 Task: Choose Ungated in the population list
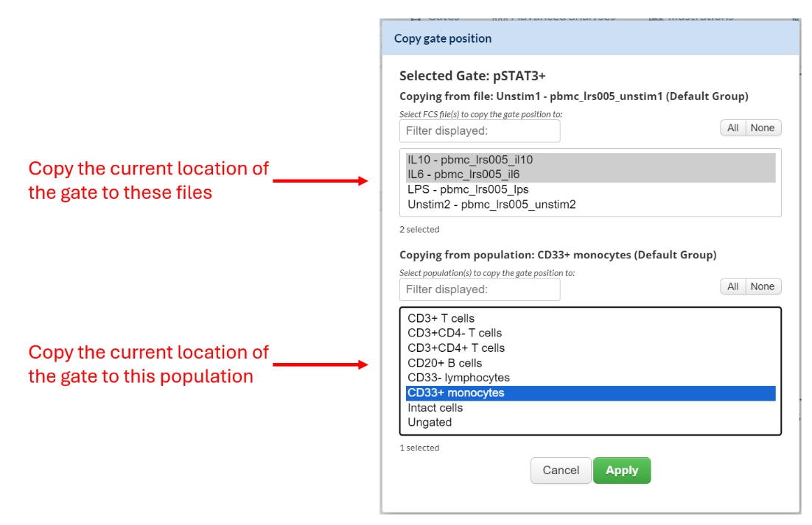(429, 423)
